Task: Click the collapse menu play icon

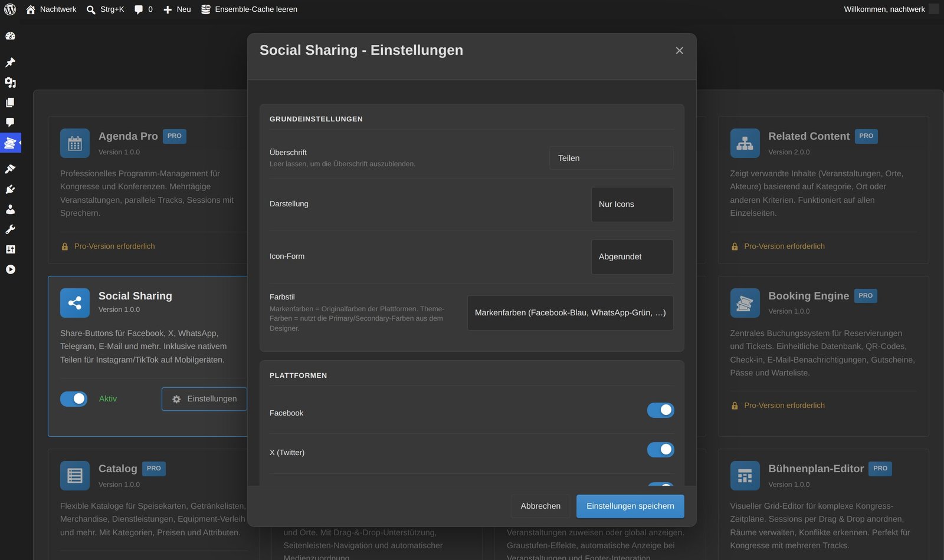Action: click(10, 269)
